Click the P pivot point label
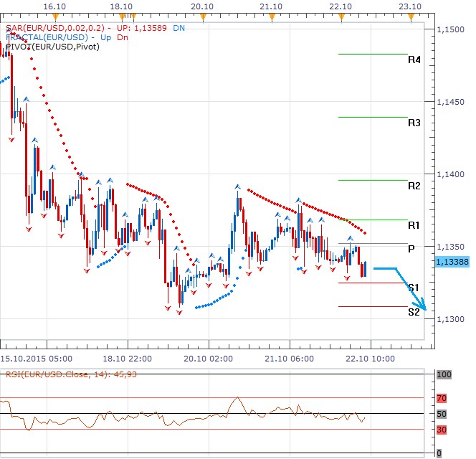The height and width of the screenshot is (459, 476). click(411, 249)
